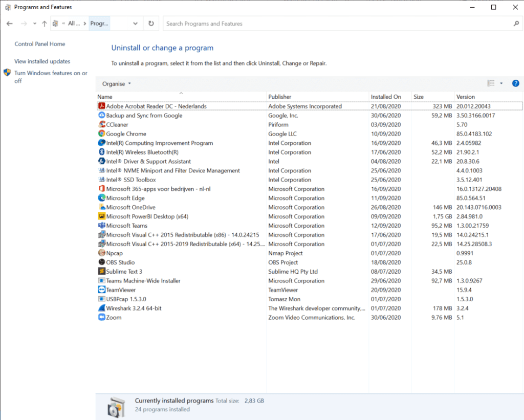Click the Adobe Acrobat Reader DC icon
The width and height of the screenshot is (524, 420).
[102, 106]
